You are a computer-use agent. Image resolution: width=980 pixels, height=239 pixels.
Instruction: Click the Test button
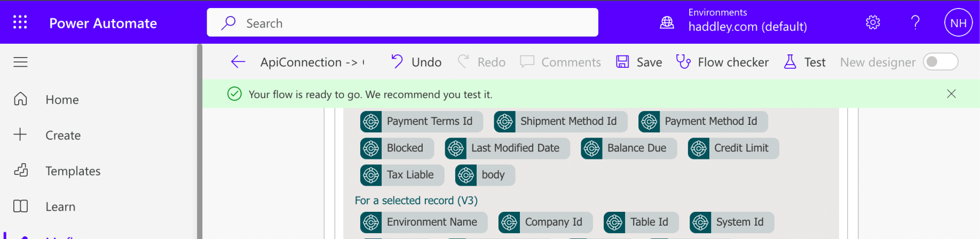tap(804, 62)
